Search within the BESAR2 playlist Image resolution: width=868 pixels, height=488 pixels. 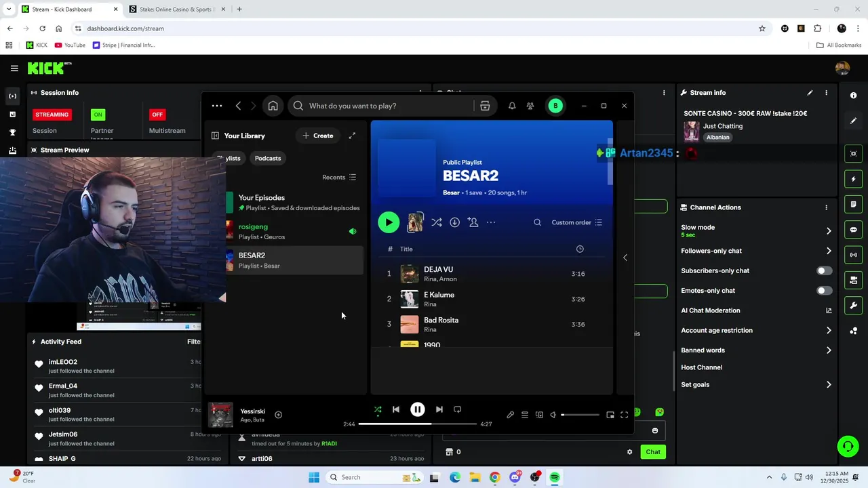point(537,222)
